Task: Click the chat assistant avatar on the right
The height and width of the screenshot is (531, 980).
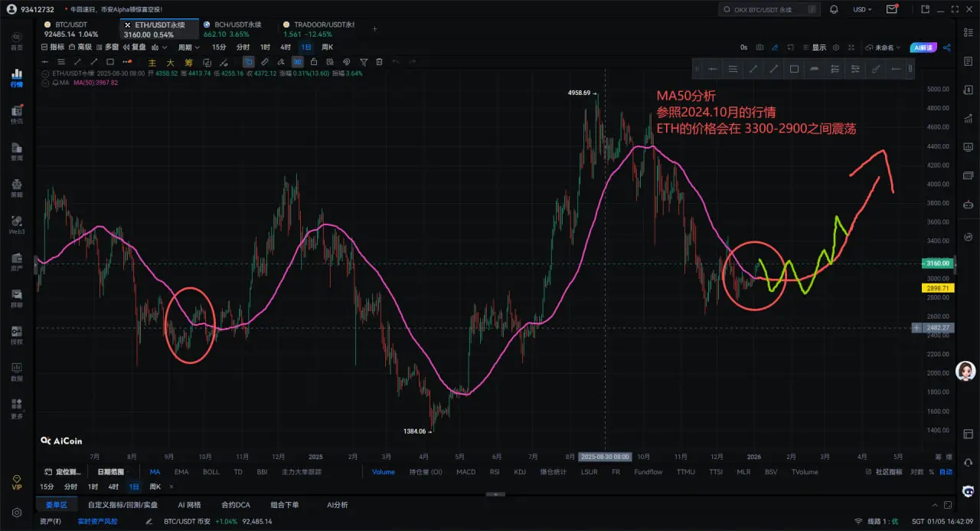Action: click(x=966, y=372)
